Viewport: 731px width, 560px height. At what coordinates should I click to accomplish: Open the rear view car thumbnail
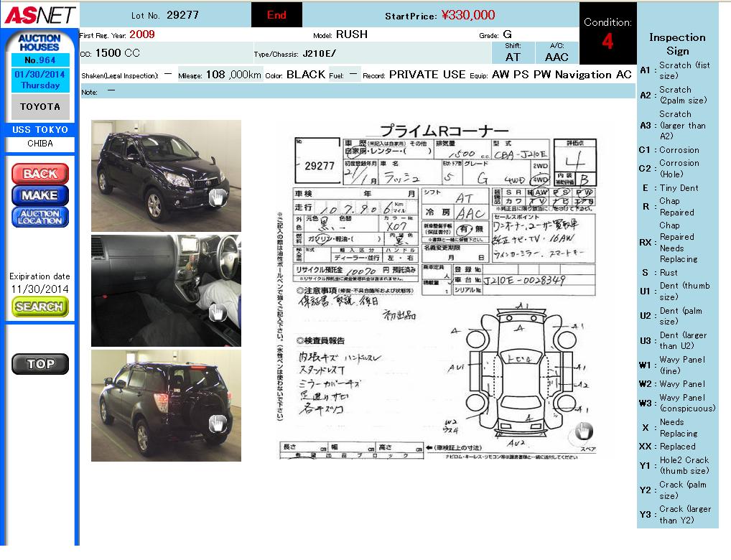click(166, 406)
